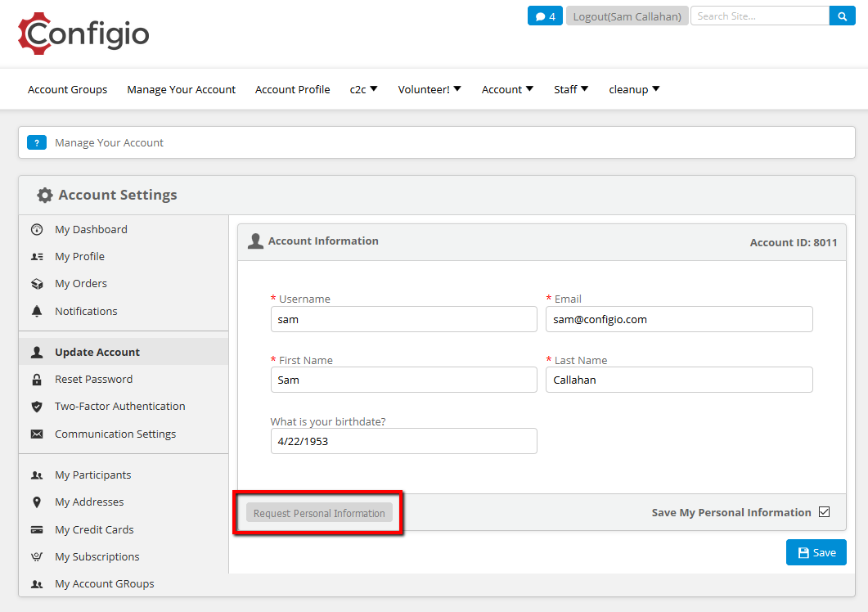This screenshot has width=868, height=612.
Task: Open My Participants sidebar link
Action: pos(93,475)
